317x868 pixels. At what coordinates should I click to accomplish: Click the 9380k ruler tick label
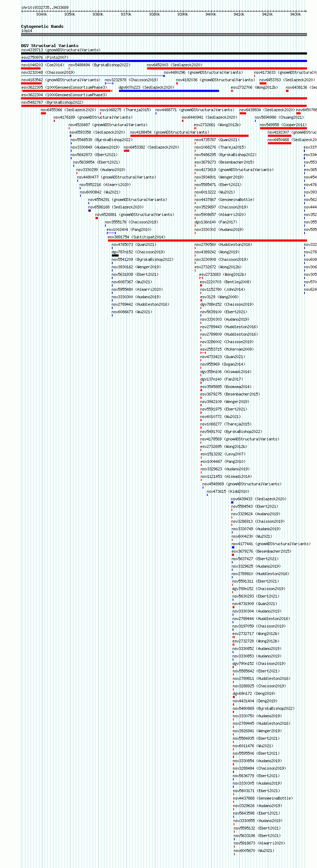click(155, 14)
